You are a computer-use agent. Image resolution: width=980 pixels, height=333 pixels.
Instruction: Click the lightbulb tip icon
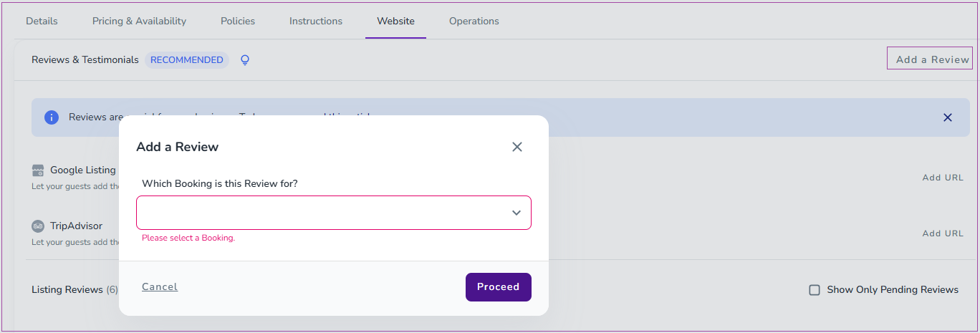point(245,60)
